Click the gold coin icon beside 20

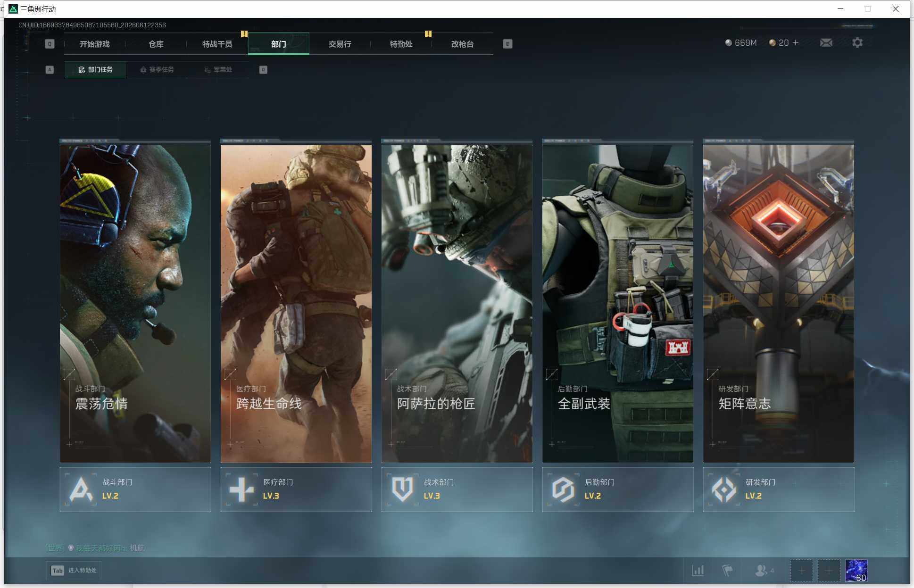pyautogui.click(x=773, y=43)
